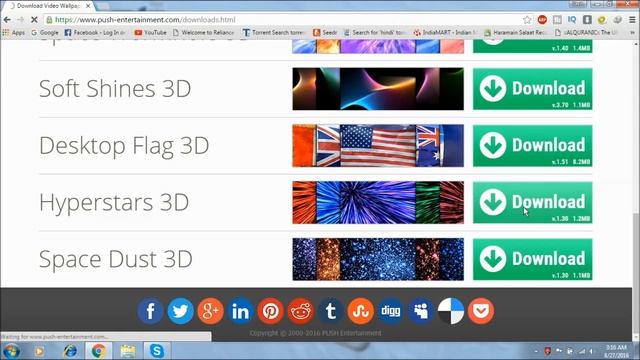640x360 pixels.
Task: Show hidden system tray icons
Action: 536,351
